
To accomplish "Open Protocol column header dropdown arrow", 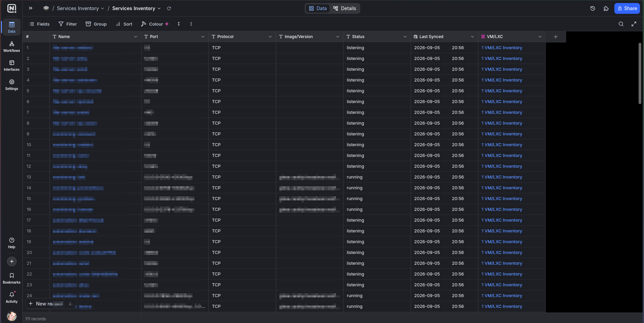I will pyautogui.click(x=270, y=37).
